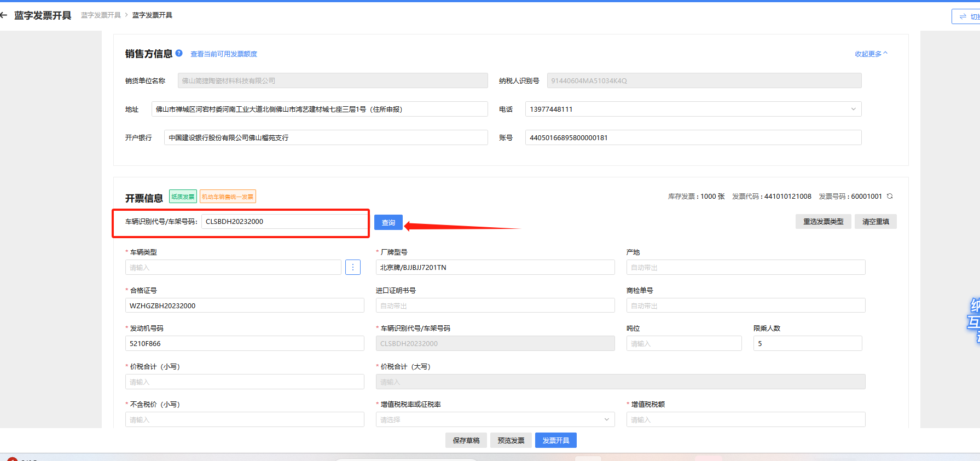The image size is (980, 461).
Task: Click the back arrow beside 蓝字发票开具 title
Action: (x=4, y=15)
